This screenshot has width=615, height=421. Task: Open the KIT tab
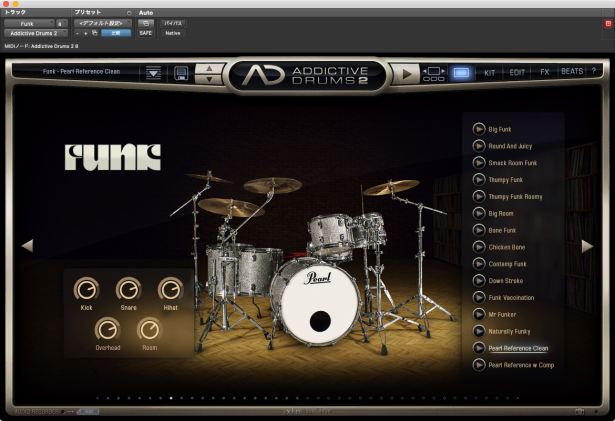click(x=490, y=73)
